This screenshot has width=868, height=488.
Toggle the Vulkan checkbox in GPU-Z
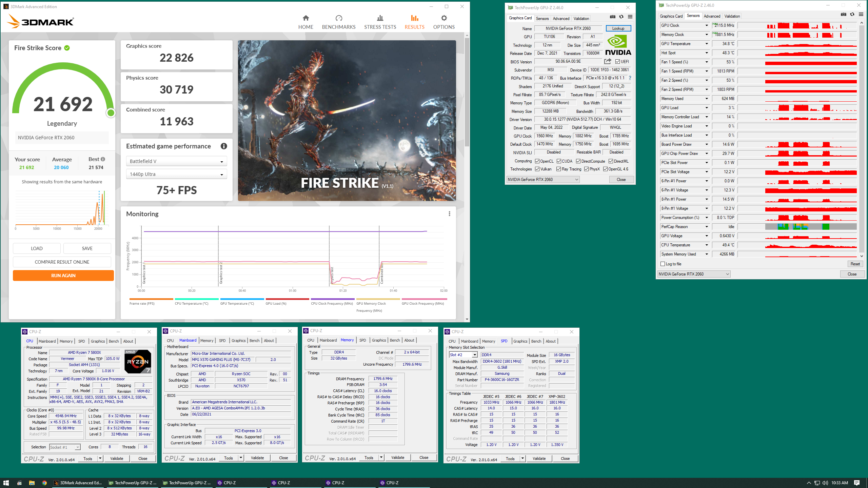point(537,169)
